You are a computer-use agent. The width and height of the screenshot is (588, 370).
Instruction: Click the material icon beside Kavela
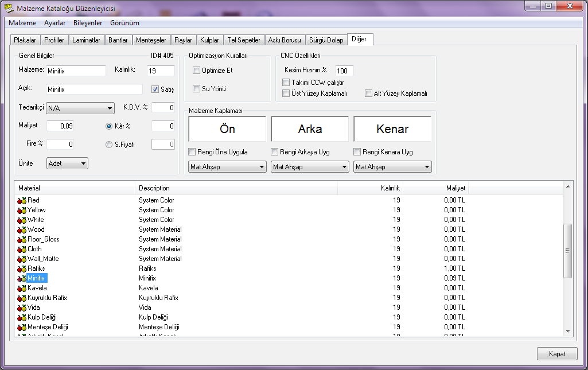pos(22,289)
